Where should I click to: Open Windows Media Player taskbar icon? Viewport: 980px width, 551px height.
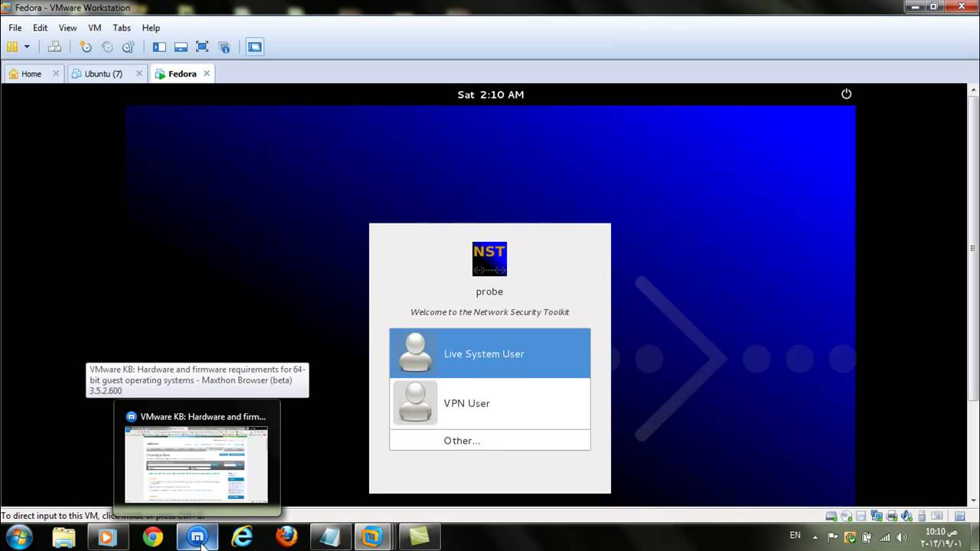point(106,537)
